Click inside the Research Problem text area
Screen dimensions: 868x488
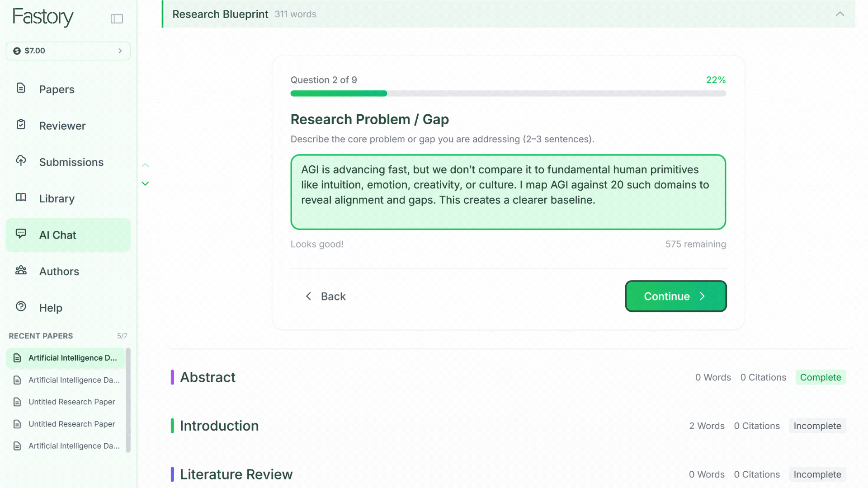(508, 192)
